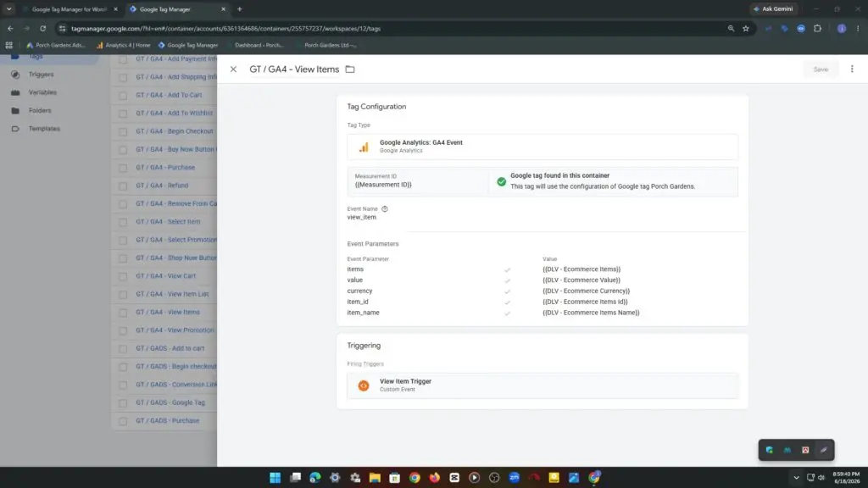The height and width of the screenshot is (488, 868).
Task: Check the GT / GA4 - View Cart checkbox
Action: [123, 276]
